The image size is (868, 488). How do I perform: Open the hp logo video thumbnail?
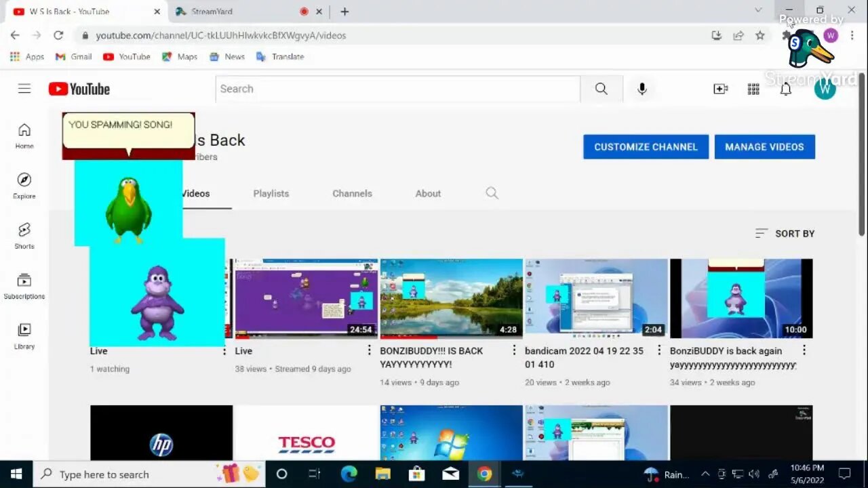[161, 432]
